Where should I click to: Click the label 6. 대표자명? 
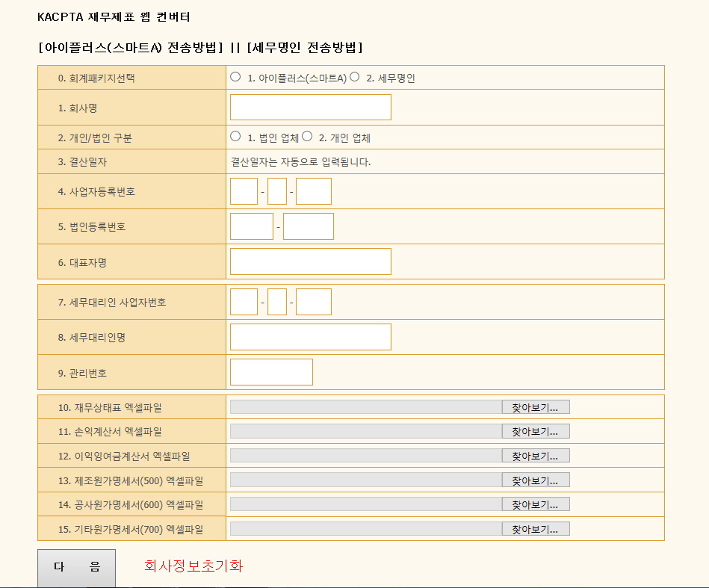coord(82,263)
